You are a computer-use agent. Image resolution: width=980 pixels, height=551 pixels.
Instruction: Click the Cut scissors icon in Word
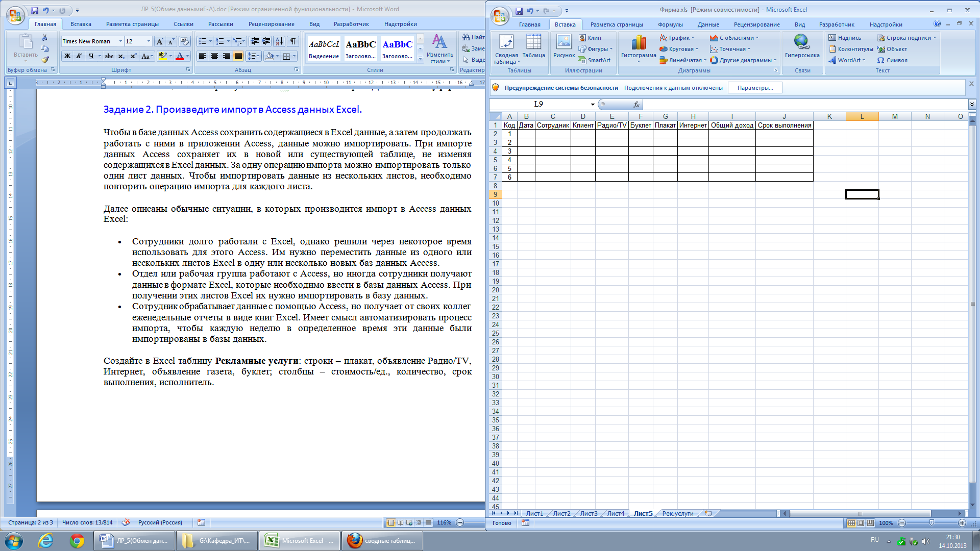pyautogui.click(x=45, y=37)
